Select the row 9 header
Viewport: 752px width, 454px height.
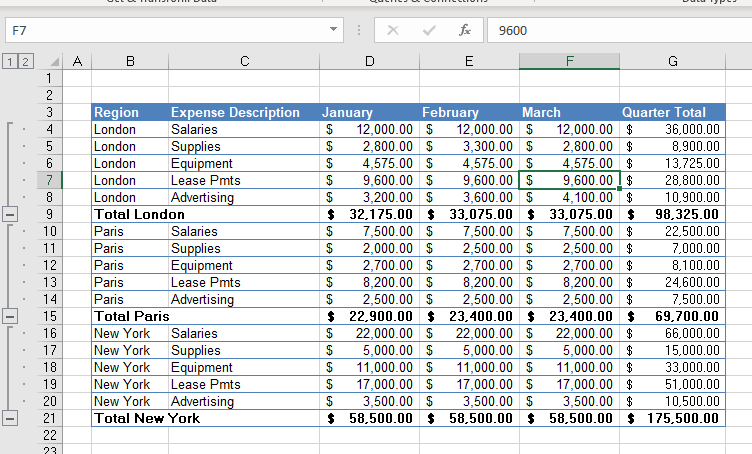[x=48, y=214]
